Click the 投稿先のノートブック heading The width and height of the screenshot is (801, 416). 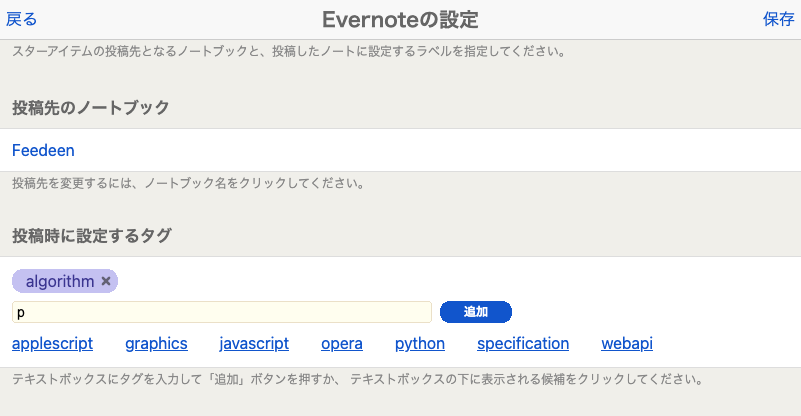tap(91, 107)
